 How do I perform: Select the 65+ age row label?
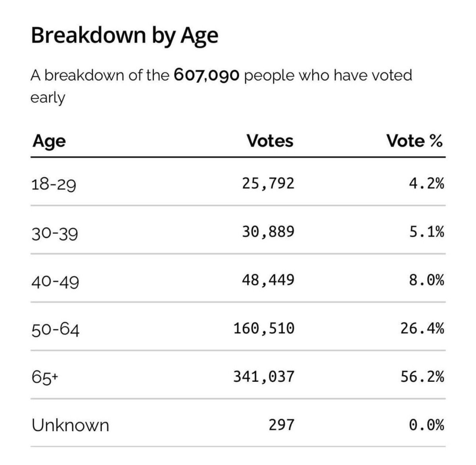point(45,377)
